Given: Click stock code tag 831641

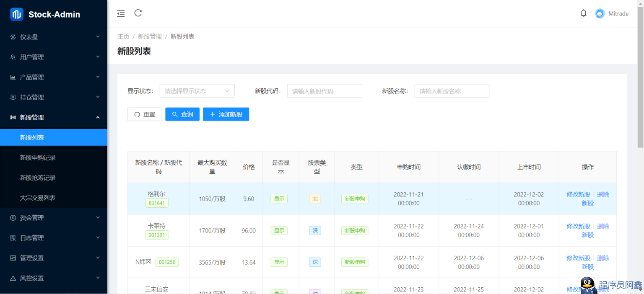Looking at the screenshot, I should [157, 203].
